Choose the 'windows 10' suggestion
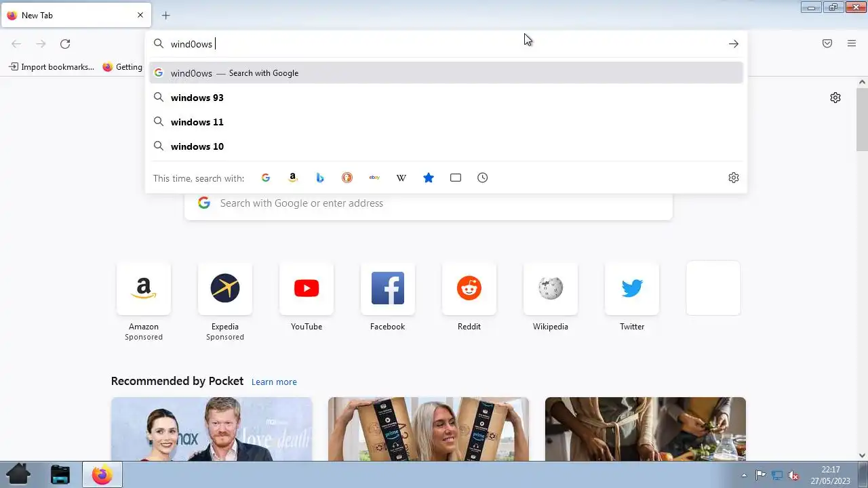 pos(446,146)
